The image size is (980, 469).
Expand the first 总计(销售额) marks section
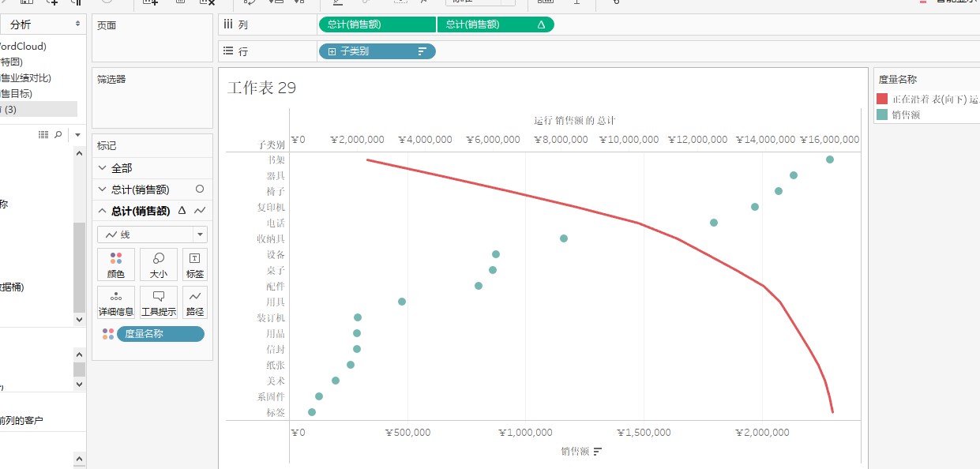pyautogui.click(x=102, y=189)
